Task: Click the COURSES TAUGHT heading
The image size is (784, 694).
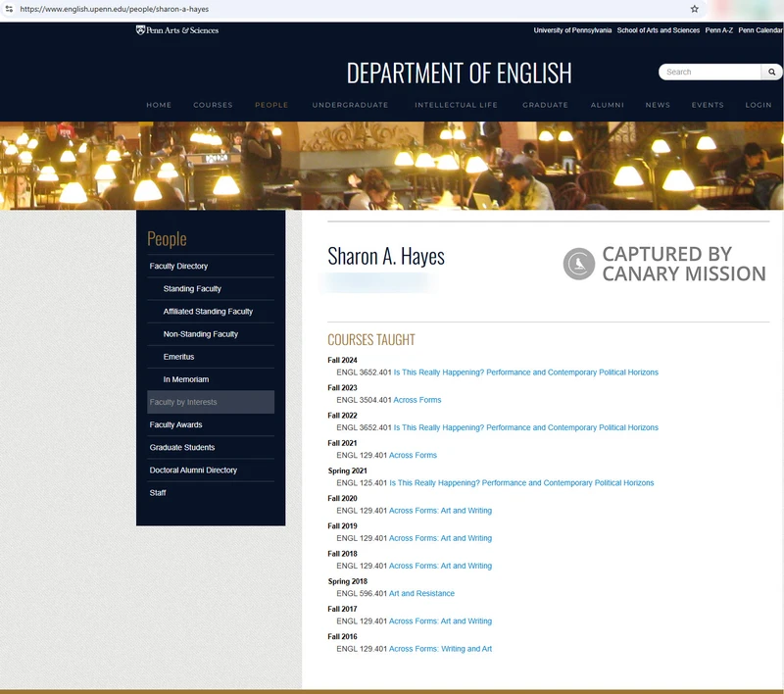Action: tap(371, 340)
